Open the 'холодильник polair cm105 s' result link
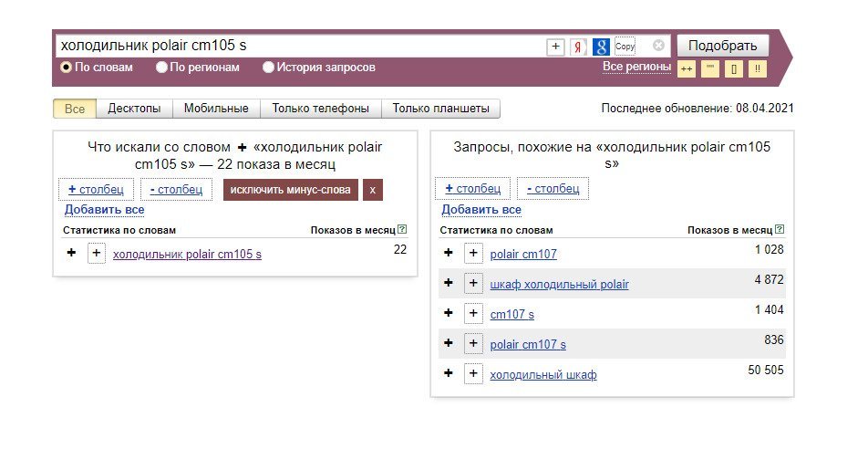868x449 pixels. click(187, 255)
